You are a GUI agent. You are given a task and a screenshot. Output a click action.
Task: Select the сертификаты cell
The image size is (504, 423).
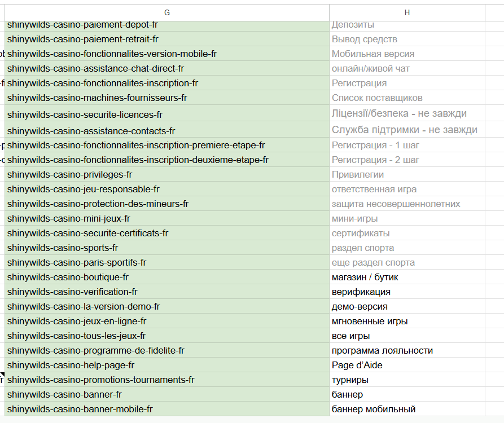click(407, 233)
